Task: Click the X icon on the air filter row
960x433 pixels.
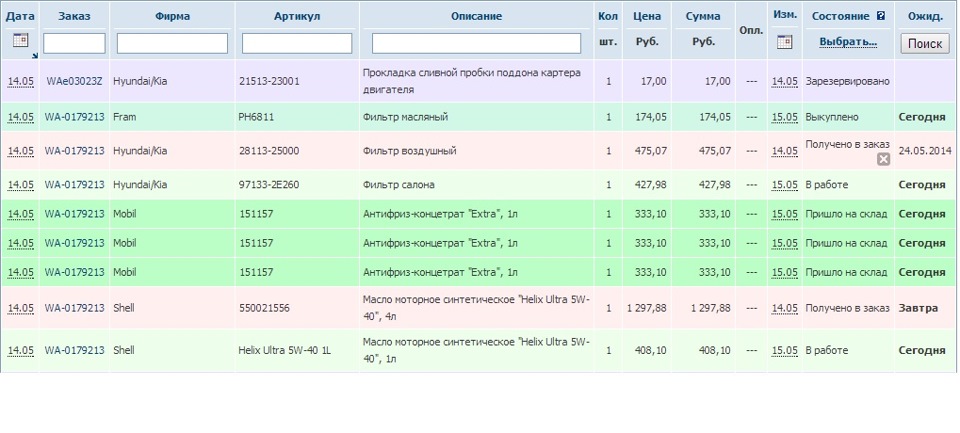Action: click(883, 159)
